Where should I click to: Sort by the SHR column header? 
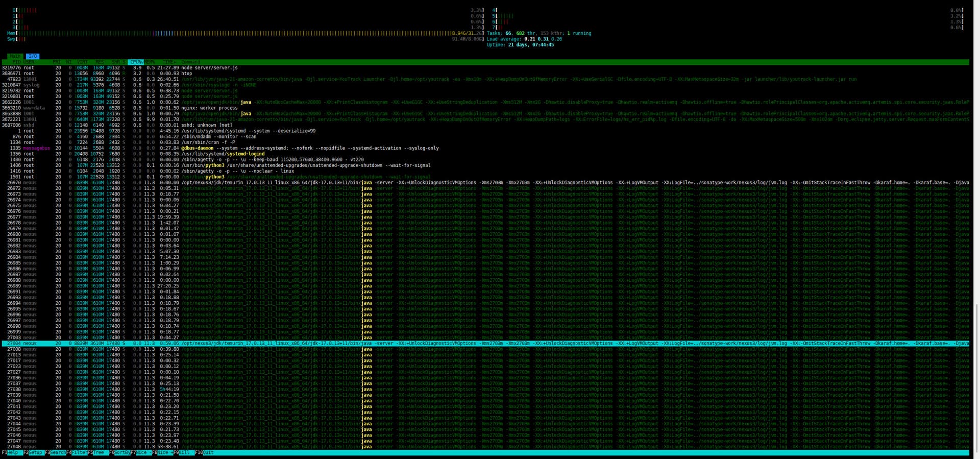click(116, 62)
